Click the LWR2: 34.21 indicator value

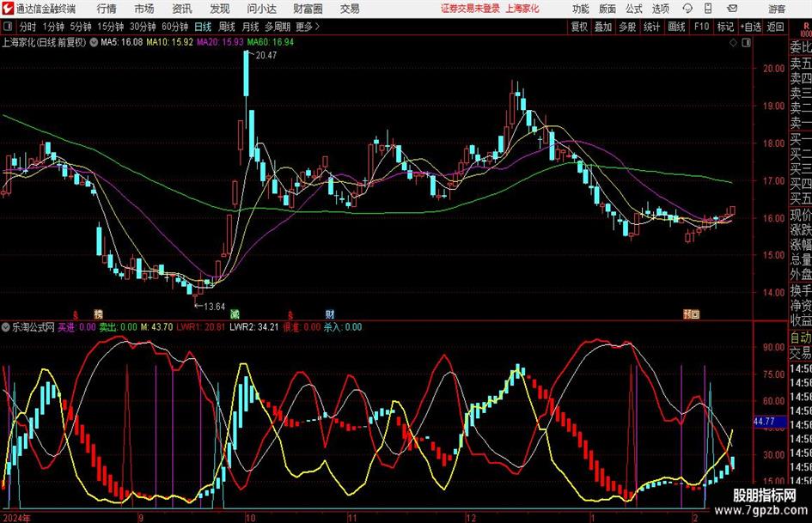click(x=254, y=327)
